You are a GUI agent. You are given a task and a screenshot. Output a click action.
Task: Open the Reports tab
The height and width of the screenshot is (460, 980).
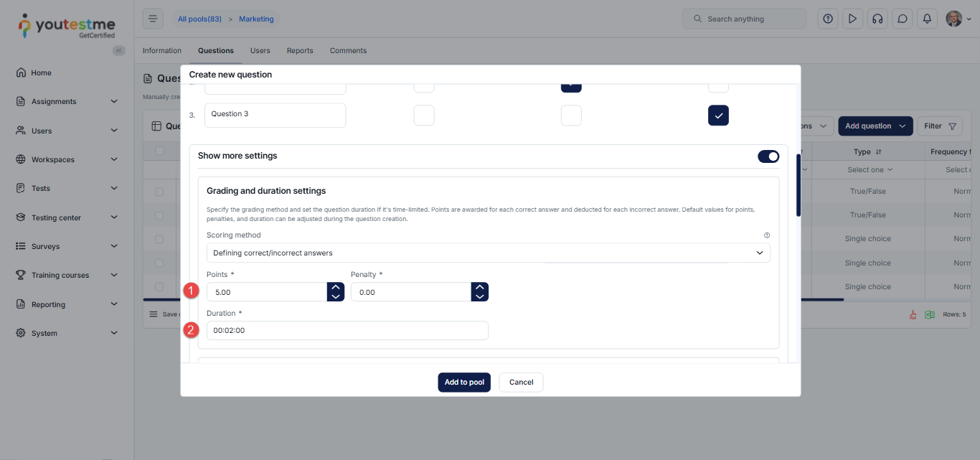[x=300, y=51]
